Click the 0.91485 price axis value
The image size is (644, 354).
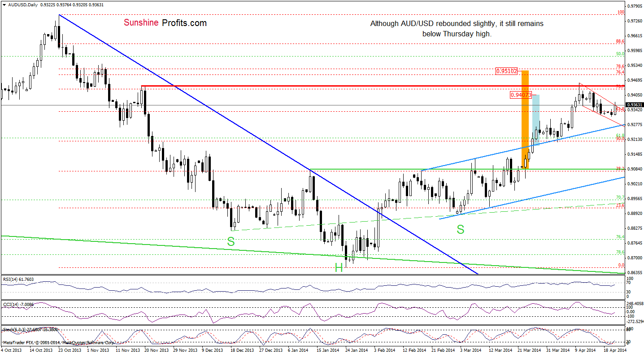635,154
